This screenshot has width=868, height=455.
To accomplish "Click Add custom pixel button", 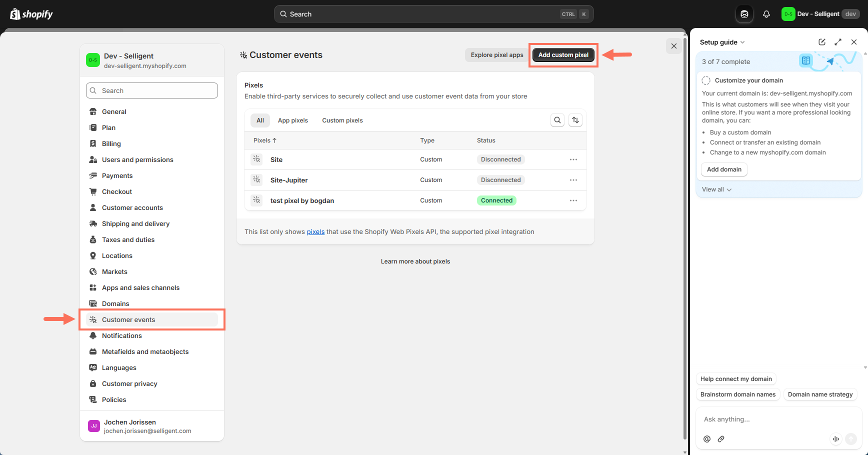I will (563, 55).
